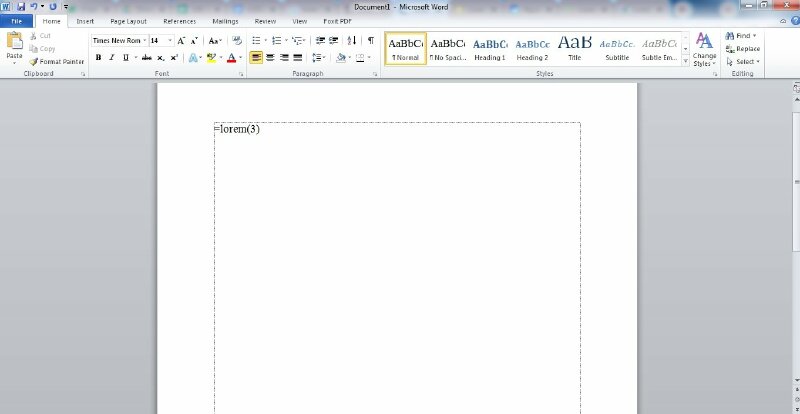
Task: Switch to the References tab
Action: pyautogui.click(x=180, y=21)
